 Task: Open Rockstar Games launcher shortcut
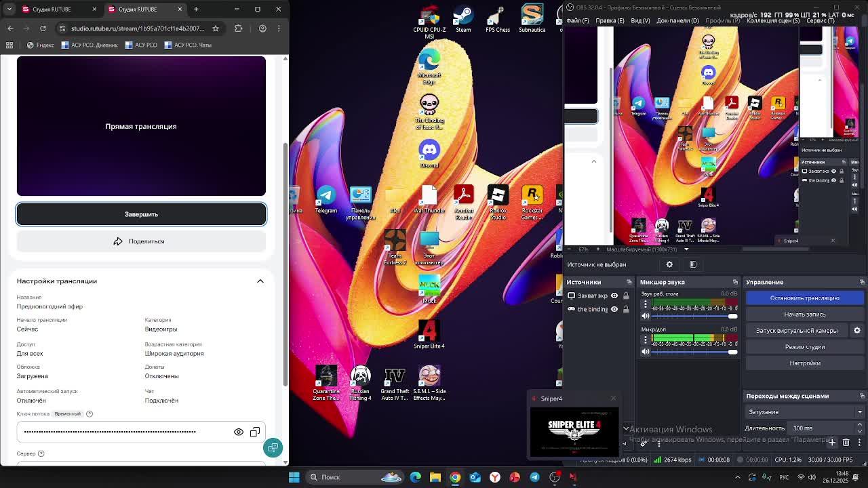point(532,202)
